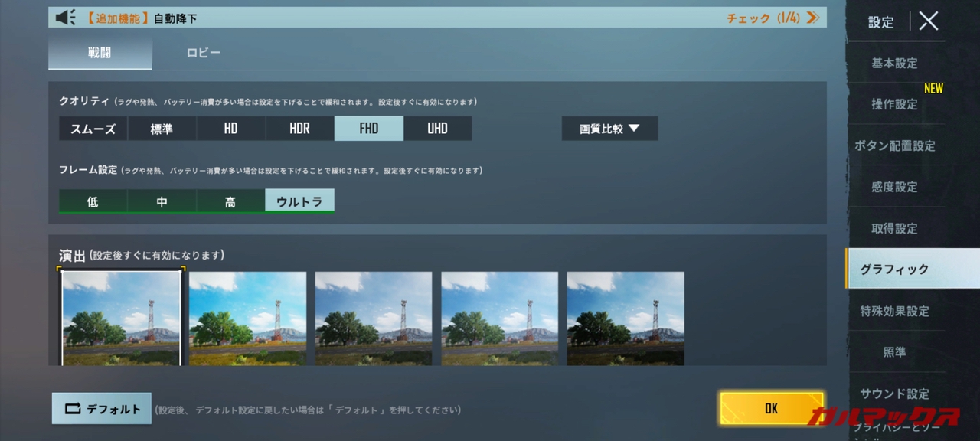The image size is (980, 441).
Task: Open 操作設定 in the sidebar
Action: (894, 105)
